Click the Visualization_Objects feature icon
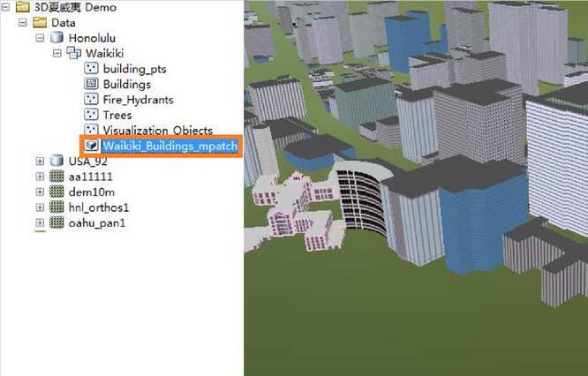The image size is (588, 376). click(x=91, y=130)
